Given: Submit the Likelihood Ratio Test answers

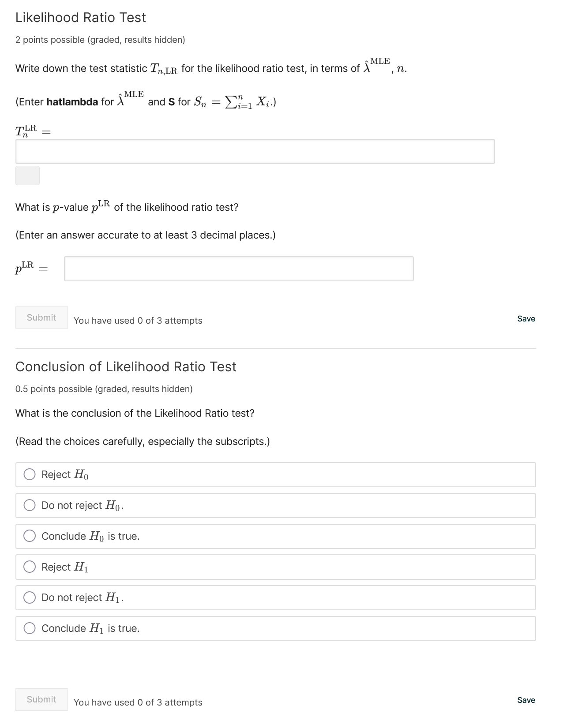Looking at the screenshot, I should pyautogui.click(x=41, y=317).
